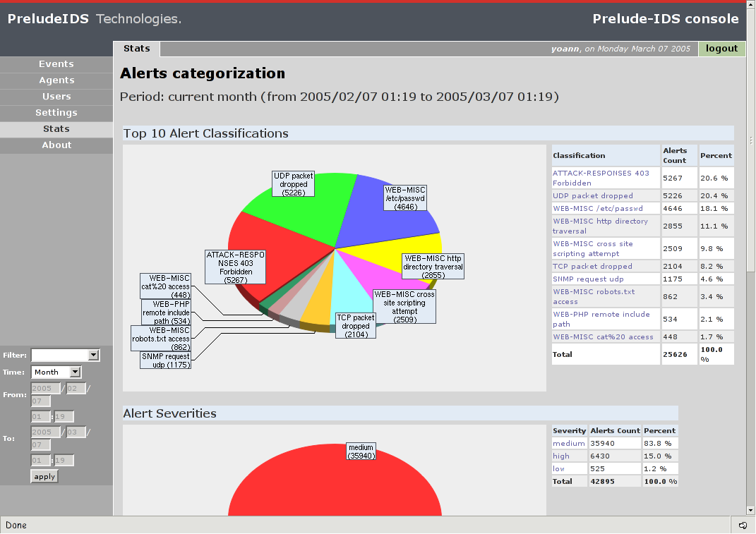756x534 pixels.
Task: Open the Filter dropdown
Action: 65,356
